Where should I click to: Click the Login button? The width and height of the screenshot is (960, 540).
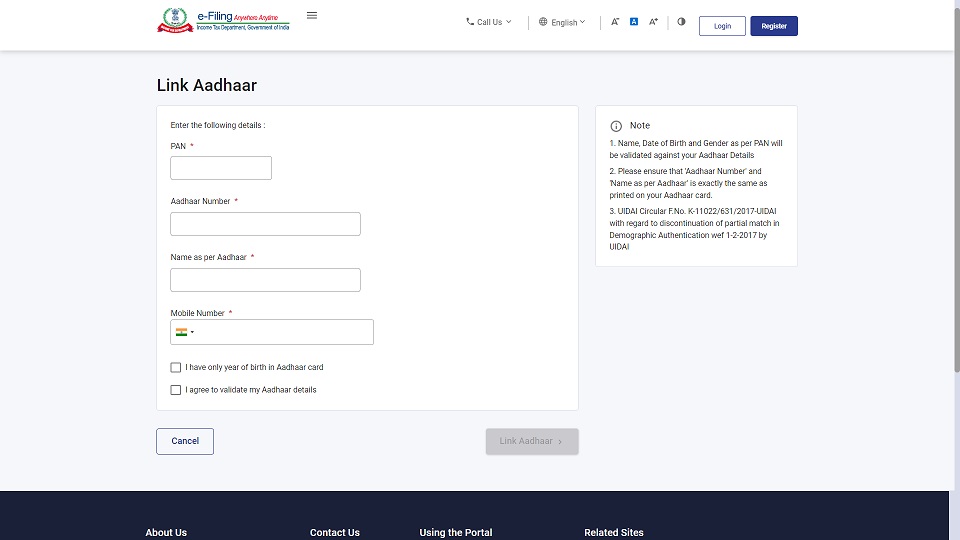pyautogui.click(x=722, y=26)
